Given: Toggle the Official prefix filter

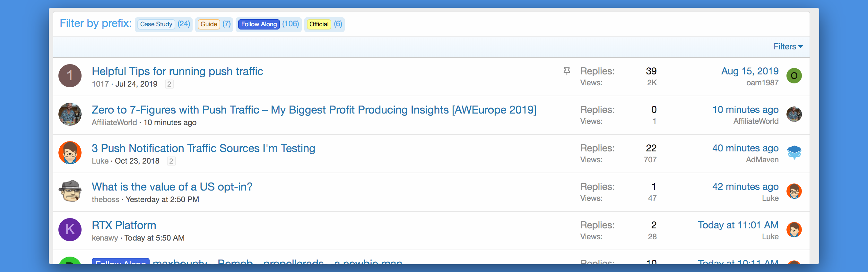Looking at the screenshot, I should (x=318, y=24).
